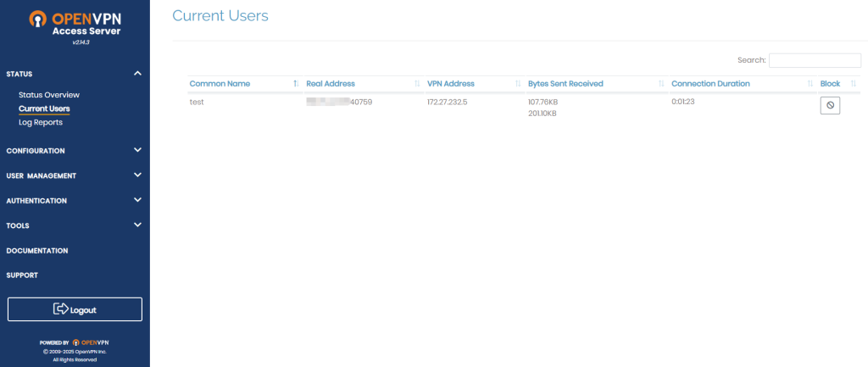Expand the Authentication section
The width and height of the screenshot is (868, 367).
tap(137, 201)
